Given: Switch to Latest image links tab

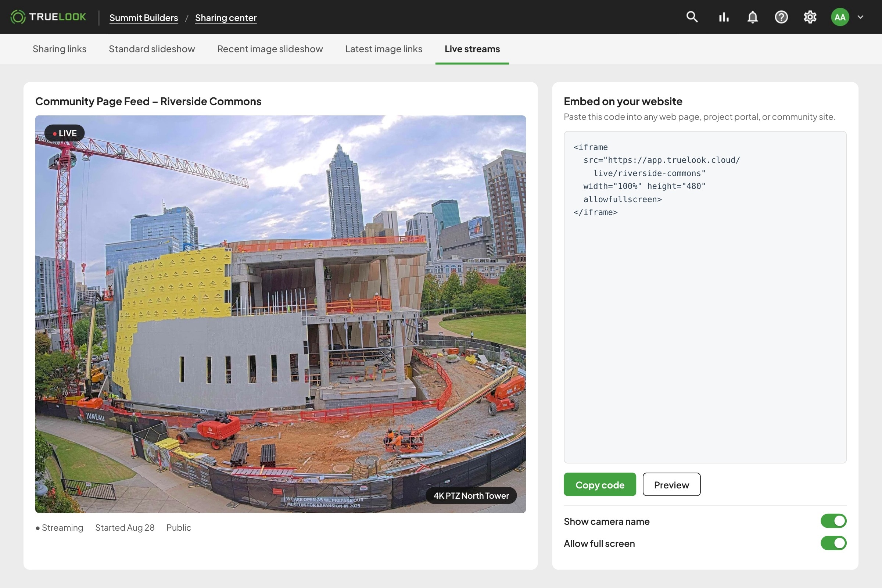Looking at the screenshot, I should [384, 49].
